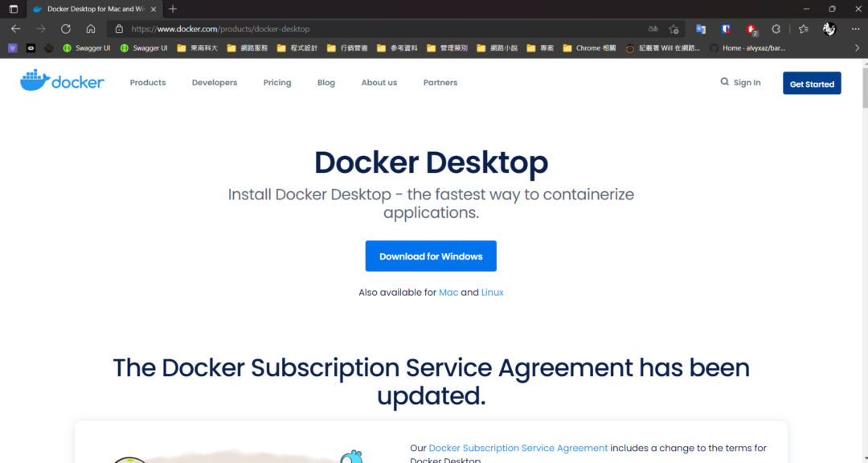Click the Get Started button
Screen dimensions: 868x463
click(x=812, y=83)
